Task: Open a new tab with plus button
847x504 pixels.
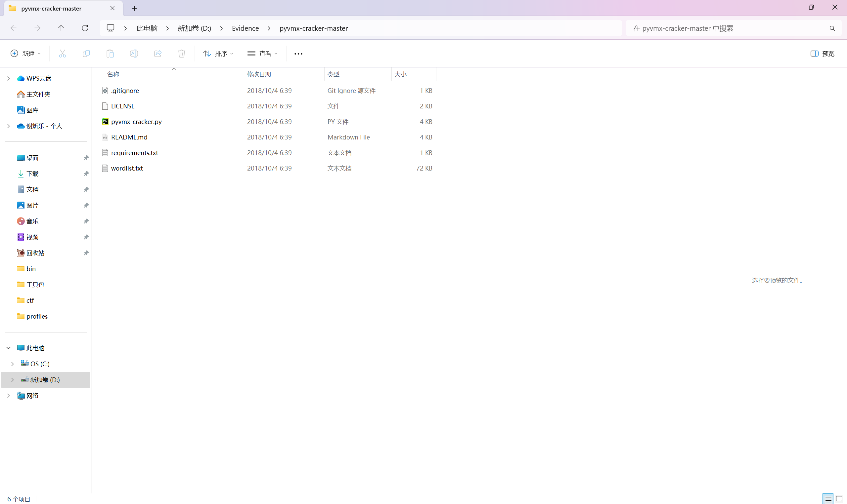Action: 135,9
